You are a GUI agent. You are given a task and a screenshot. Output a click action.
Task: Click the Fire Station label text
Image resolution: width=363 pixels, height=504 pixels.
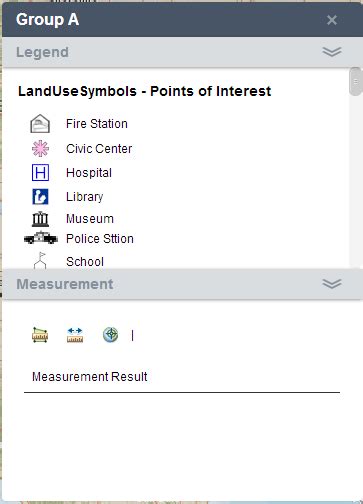[97, 124]
